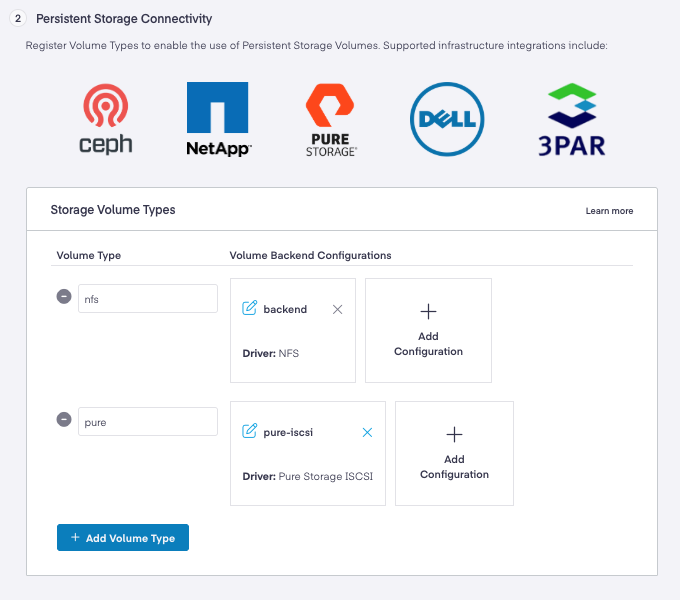Add configuration to nfs volume type

point(428,330)
